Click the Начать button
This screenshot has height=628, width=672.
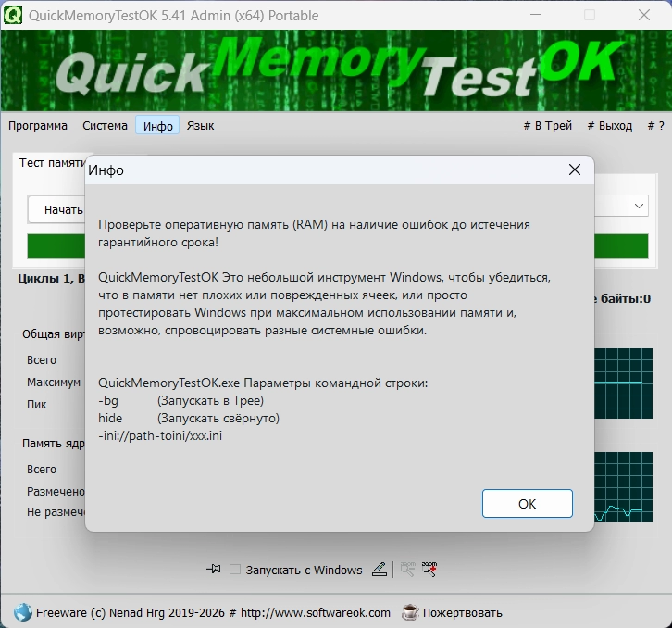(x=57, y=209)
